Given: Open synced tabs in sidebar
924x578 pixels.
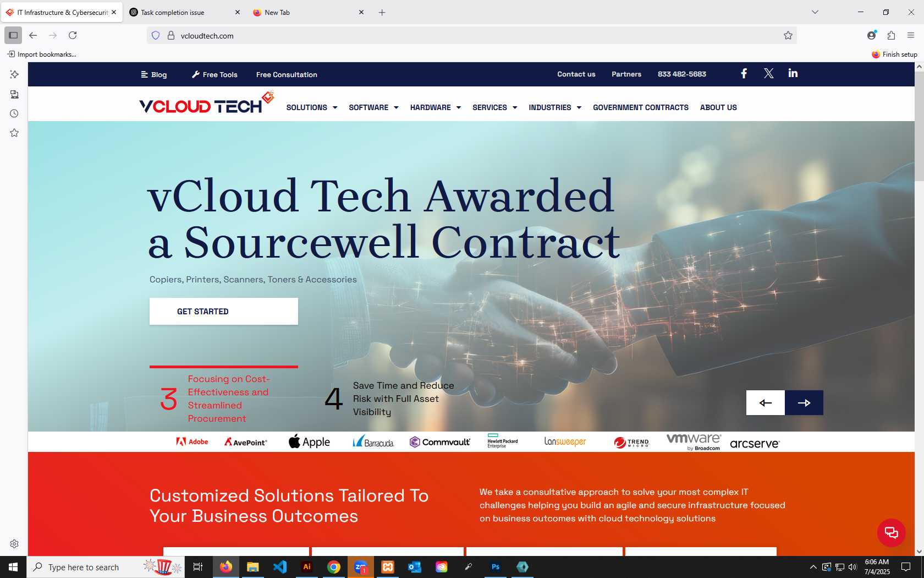Looking at the screenshot, I should [14, 94].
